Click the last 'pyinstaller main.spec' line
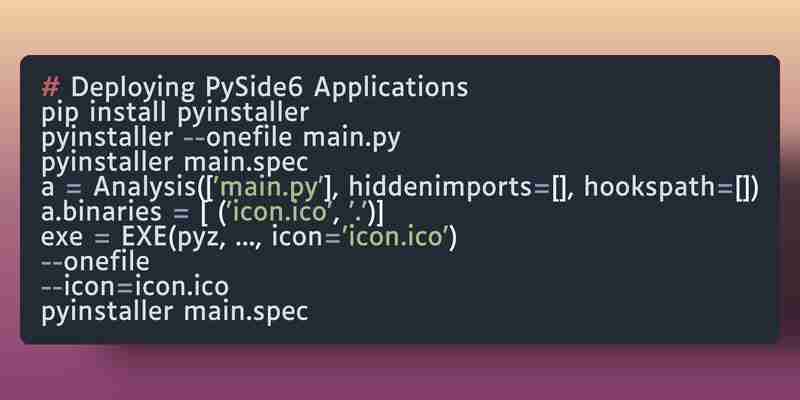800x400 pixels. click(175, 312)
